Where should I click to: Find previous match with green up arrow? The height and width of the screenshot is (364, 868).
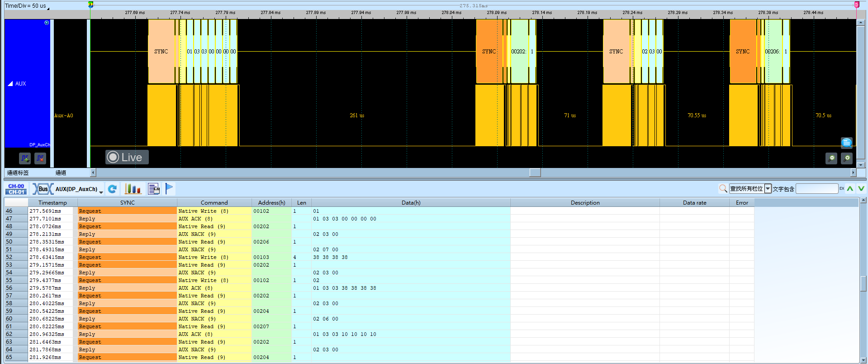(x=850, y=188)
